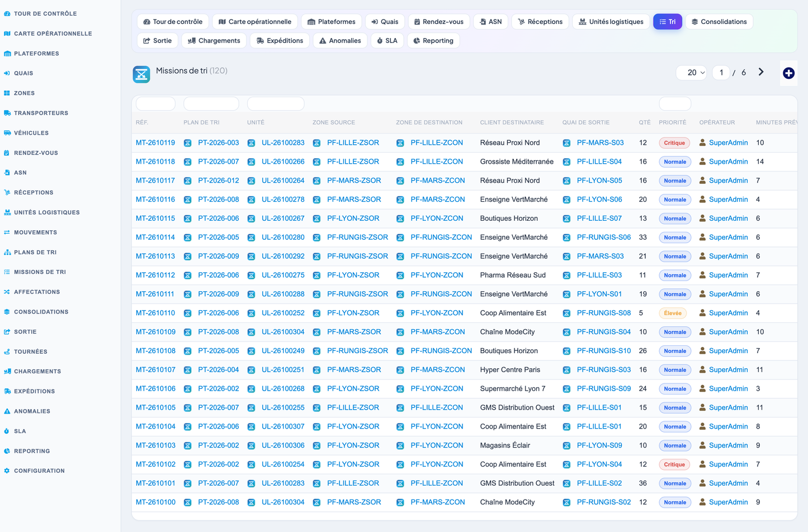Select the Quais tab

click(x=385, y=22)
